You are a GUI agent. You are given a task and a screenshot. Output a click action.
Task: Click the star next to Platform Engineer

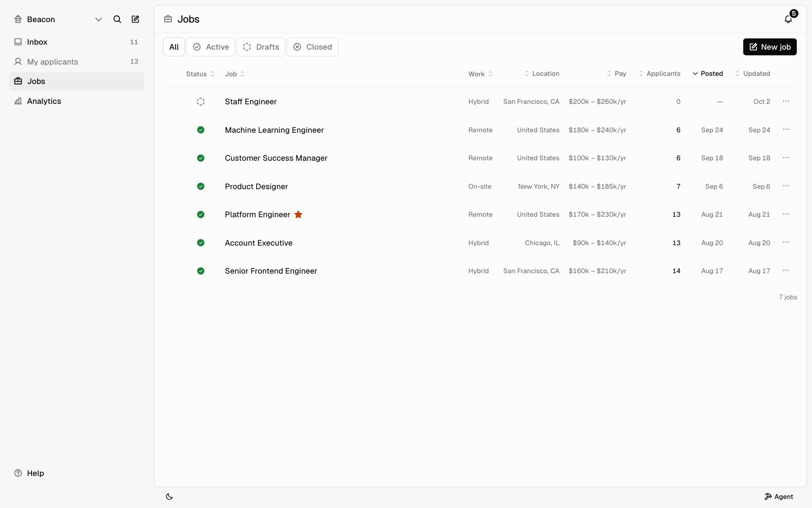point(298,214)
